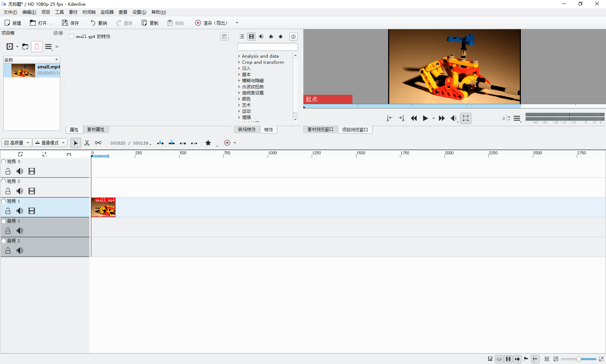The height and width of the screenshot is (364, 606).
Task: Click the 渲染（导出）render button
Action: point(212,23)
